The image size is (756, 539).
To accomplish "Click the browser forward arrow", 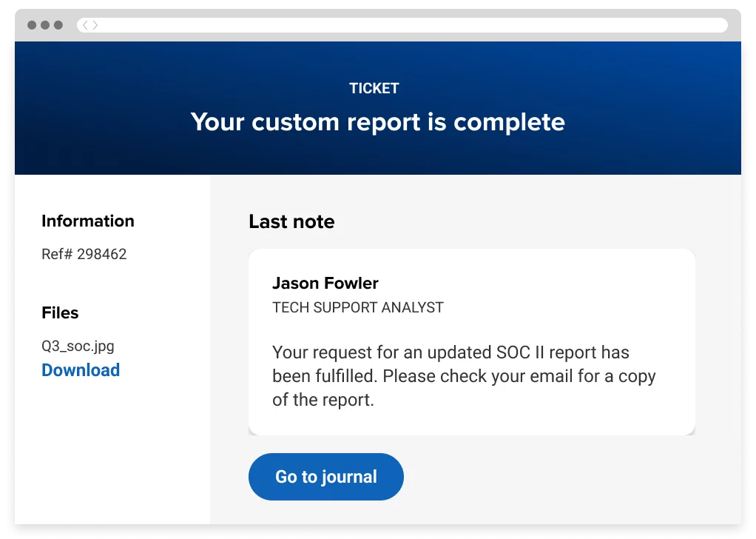I will coord(95,25).
